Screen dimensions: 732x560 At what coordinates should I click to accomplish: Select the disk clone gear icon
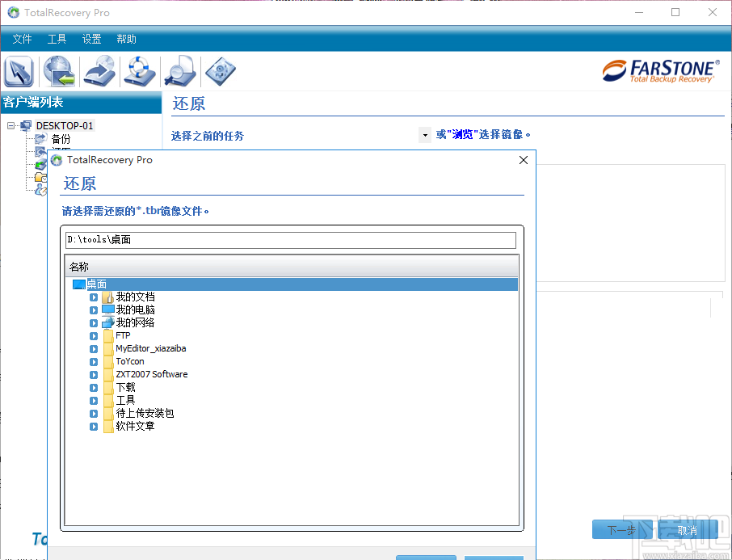(x=220, y=71)
